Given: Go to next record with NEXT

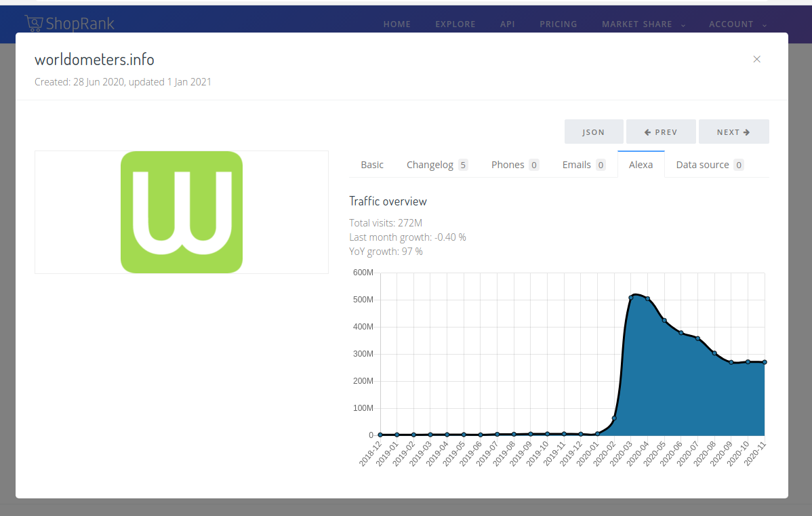Looking at the screenshot, I should click(x=733, y=132).
